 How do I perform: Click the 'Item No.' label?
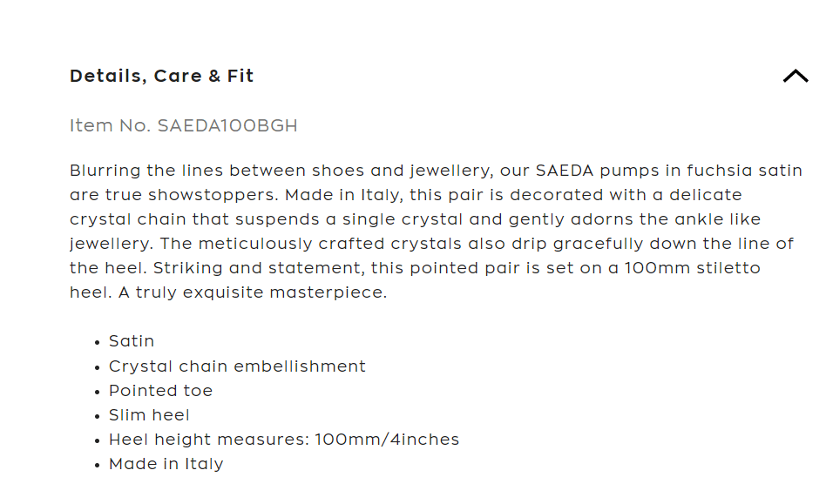tap(110, 126)
